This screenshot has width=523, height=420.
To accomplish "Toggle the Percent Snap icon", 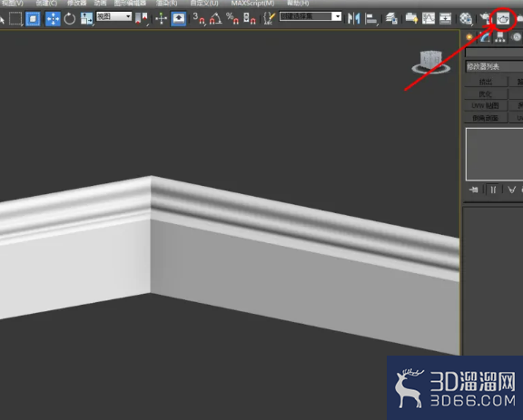I will tap(232, 18).
